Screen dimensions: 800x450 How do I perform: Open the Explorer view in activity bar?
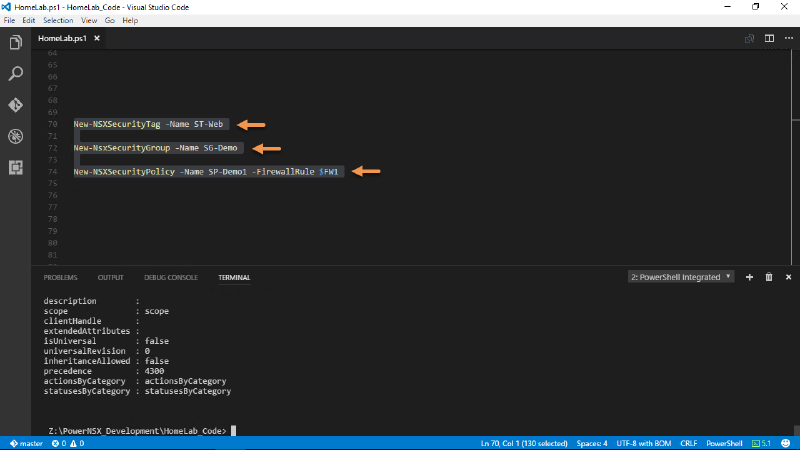pyautogui.click(x=15, y=42)
